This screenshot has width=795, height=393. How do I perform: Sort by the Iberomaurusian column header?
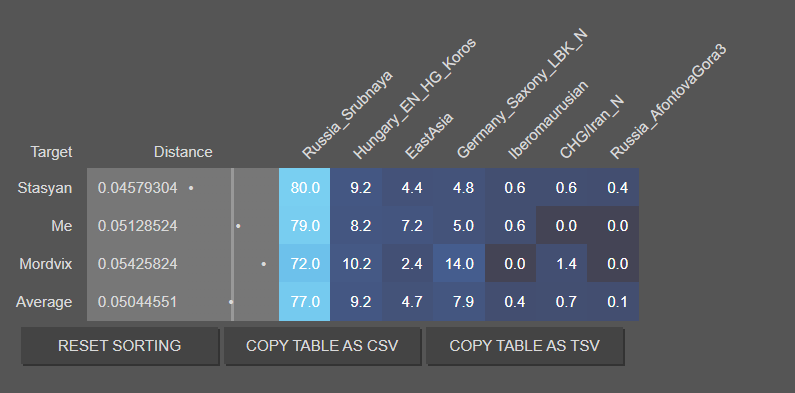click(548, 120)
